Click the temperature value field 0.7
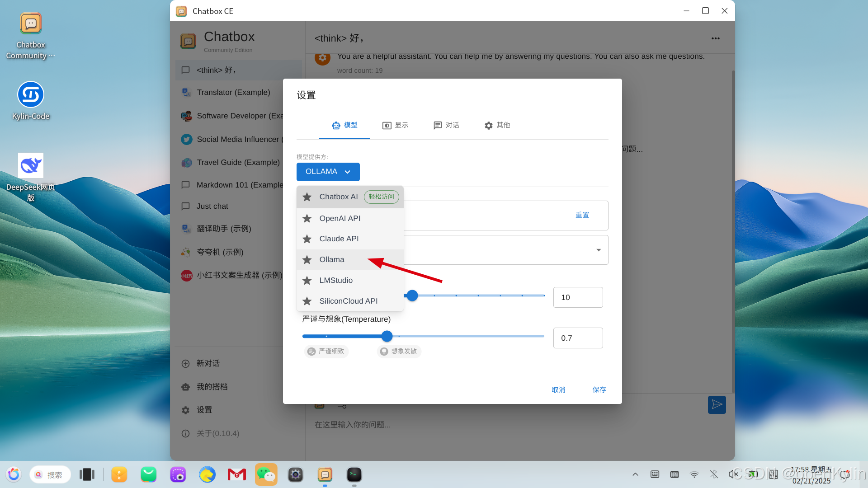868x488 pixels. [x=577, y=338]
